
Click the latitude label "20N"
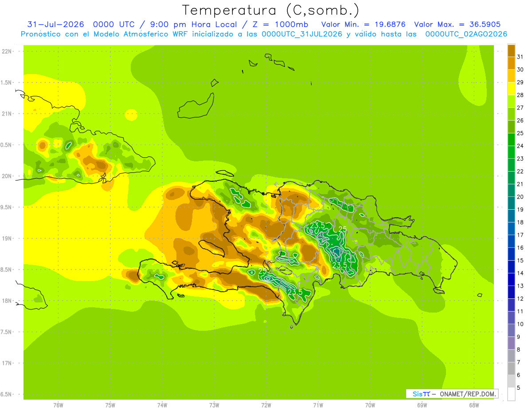(x=6, y=176)
